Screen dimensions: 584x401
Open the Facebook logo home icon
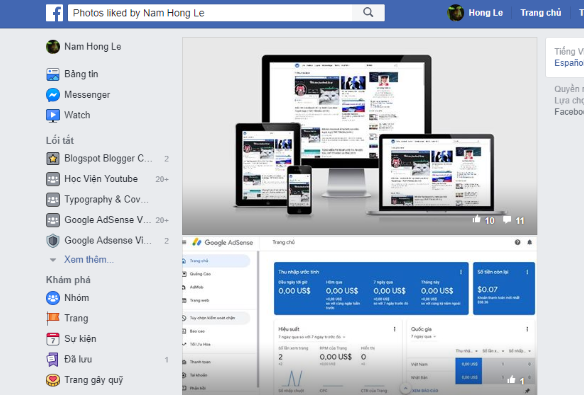[x=54, y=13]
